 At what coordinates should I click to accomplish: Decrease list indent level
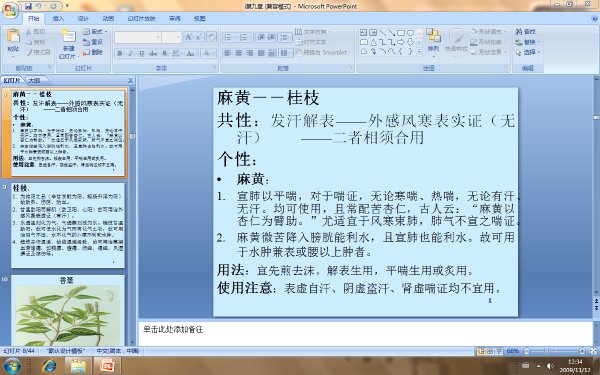(261, 37)
